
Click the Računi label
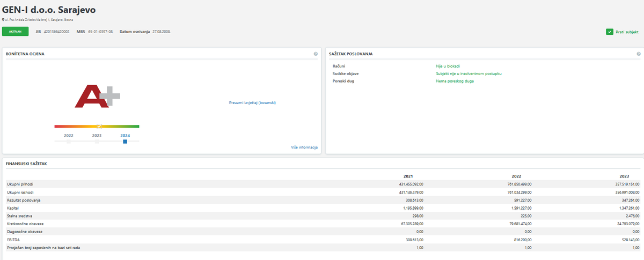pos(339,66)
